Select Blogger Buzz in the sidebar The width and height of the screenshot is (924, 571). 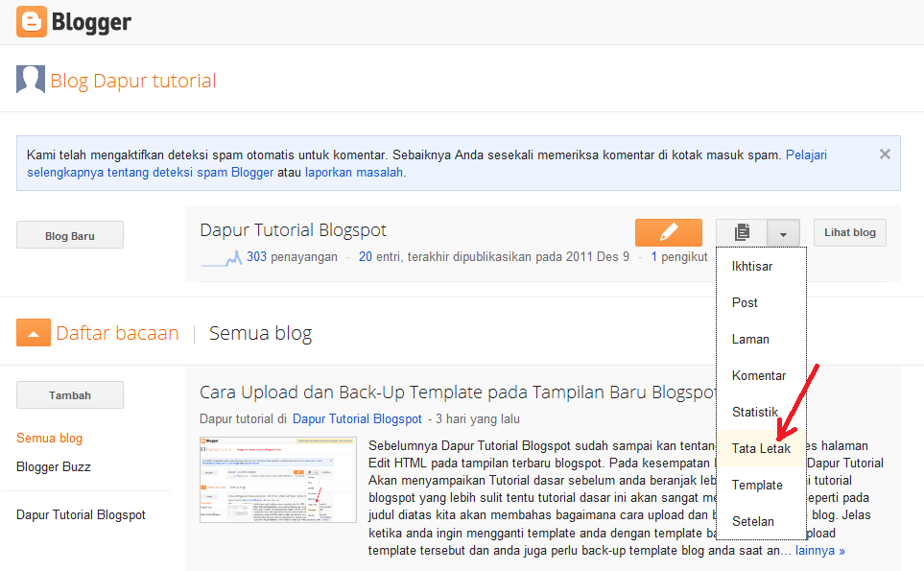tap(54, 466)
